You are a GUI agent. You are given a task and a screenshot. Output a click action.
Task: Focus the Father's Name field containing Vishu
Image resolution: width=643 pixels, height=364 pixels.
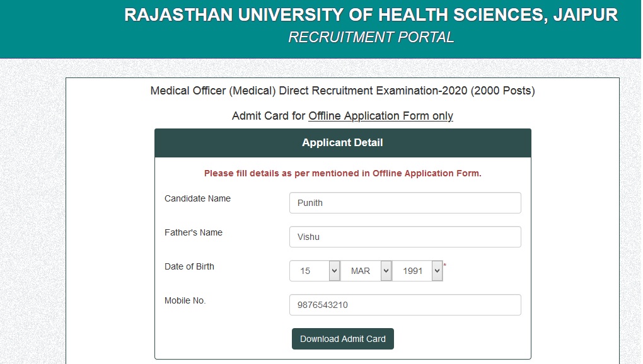405,237
